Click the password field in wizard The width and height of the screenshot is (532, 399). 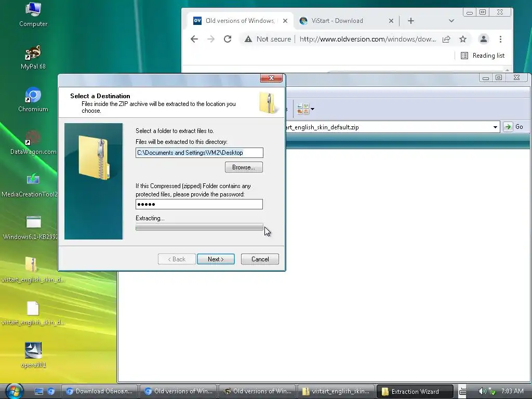[199, 204]
